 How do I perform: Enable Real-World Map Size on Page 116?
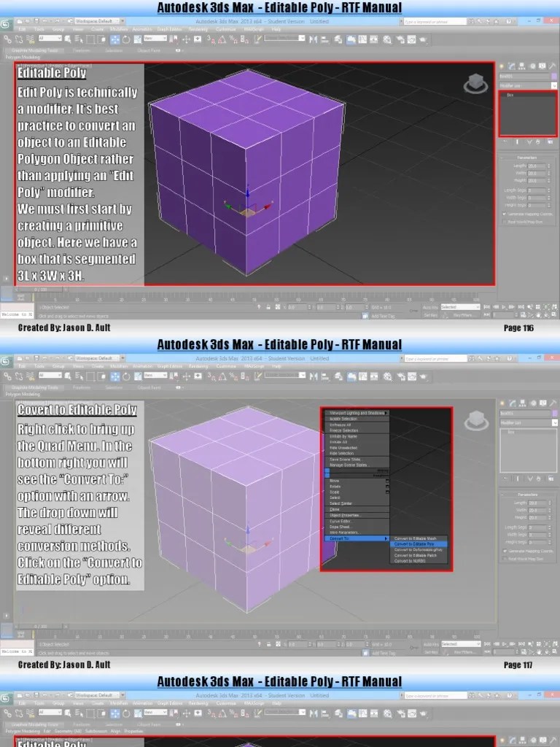click(524, 222)
